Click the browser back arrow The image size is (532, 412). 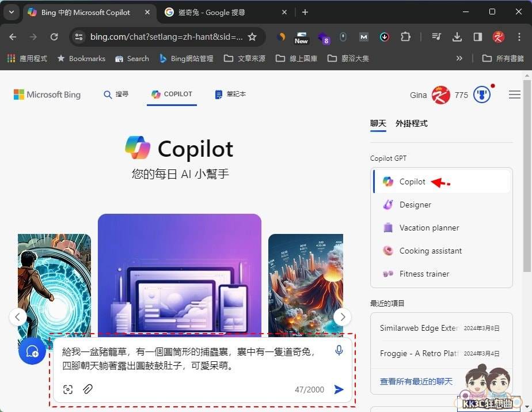(x=13, y=37)
